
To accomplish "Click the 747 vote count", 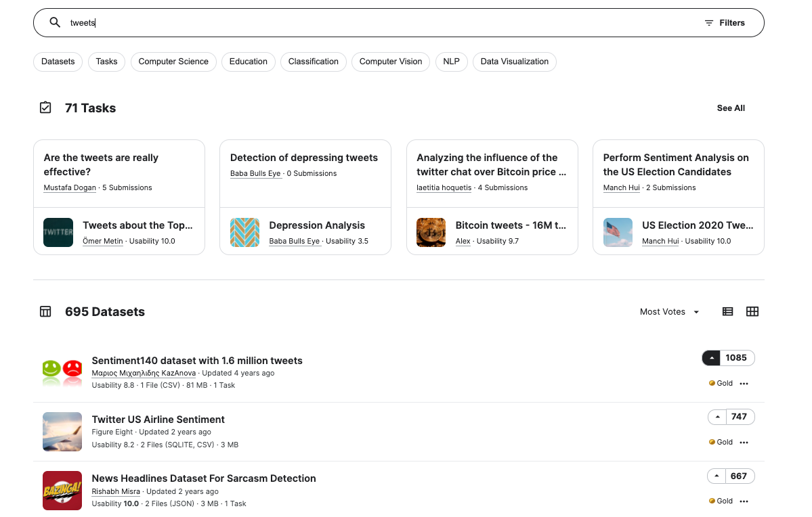I will pos(739,417).
